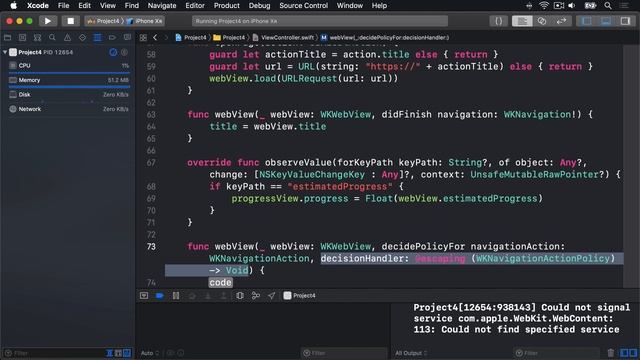Open the Find navigator magnifier icon
The width and height of the screenshot is (640, 360).
(52, 38)
